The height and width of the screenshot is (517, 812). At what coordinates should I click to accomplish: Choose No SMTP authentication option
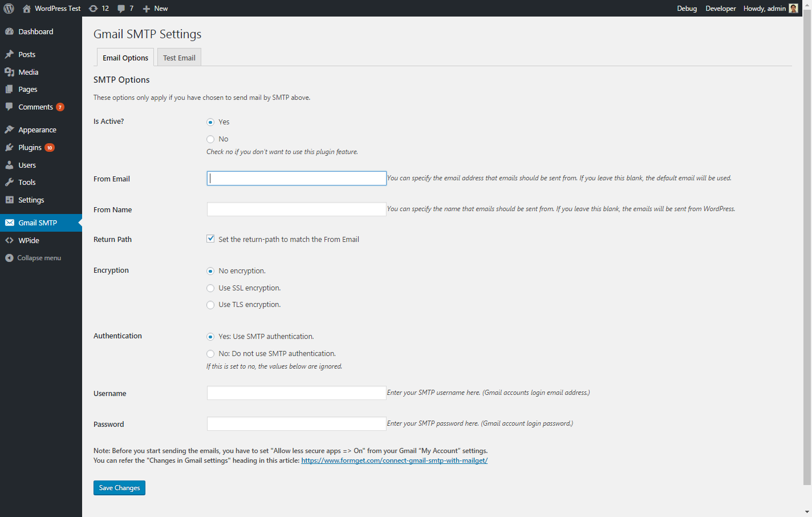(210, 354)
